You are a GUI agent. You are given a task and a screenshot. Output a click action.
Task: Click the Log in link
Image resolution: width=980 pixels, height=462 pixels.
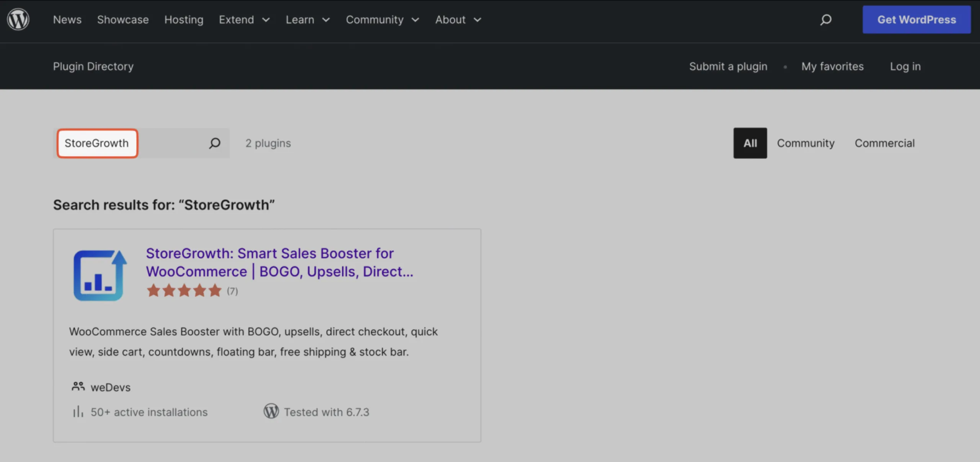(x=905, y=66)
